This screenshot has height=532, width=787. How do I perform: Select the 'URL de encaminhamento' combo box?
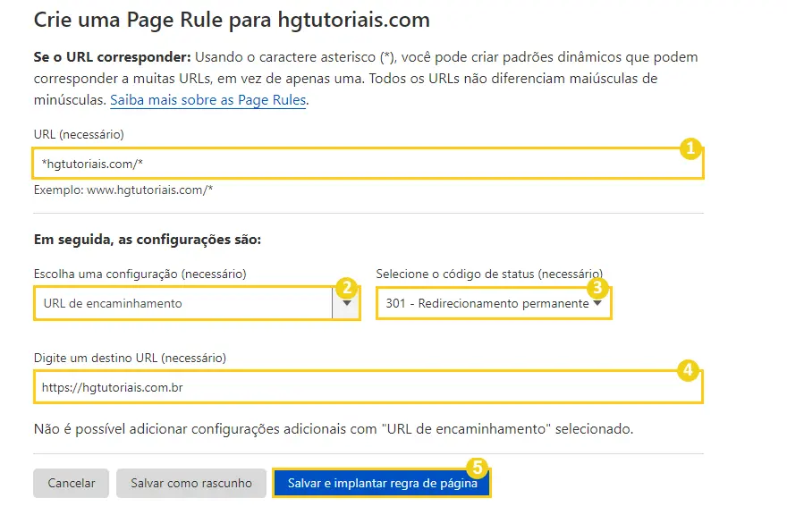pos(183,304)
